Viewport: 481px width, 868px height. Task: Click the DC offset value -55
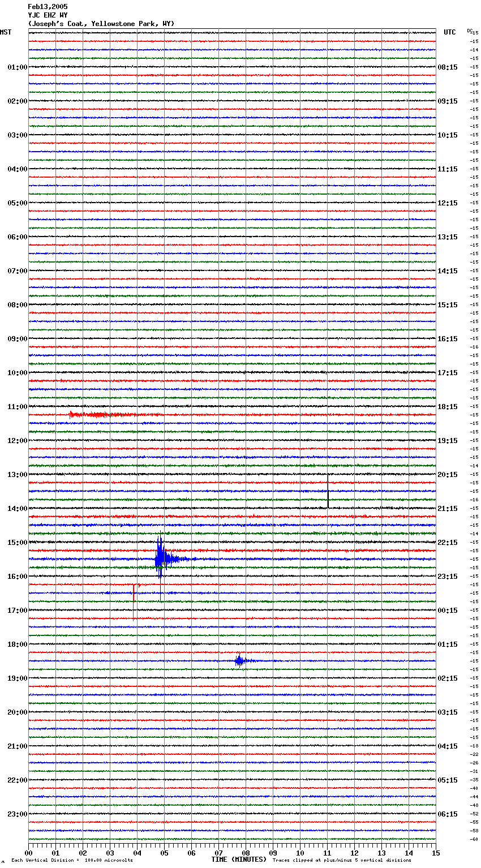[474, 822]
